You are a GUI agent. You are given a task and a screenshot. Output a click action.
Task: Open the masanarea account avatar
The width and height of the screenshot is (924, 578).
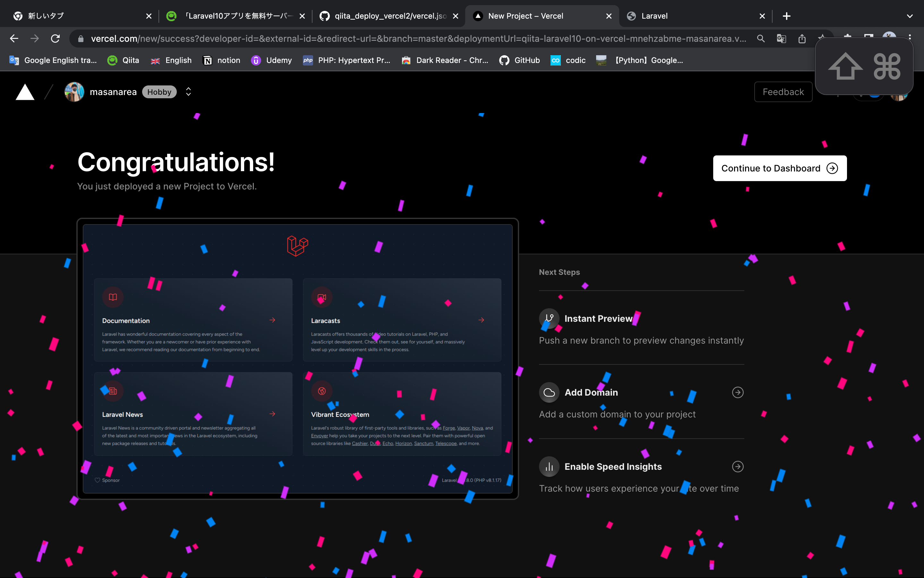pyautogui.click(x=74, y=92)
